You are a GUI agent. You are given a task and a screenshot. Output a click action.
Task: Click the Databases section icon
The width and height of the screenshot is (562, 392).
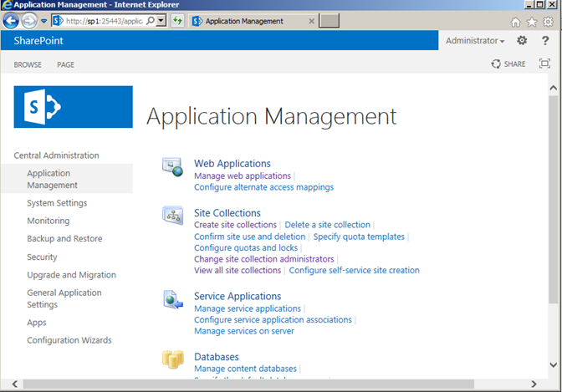point(173,360)
